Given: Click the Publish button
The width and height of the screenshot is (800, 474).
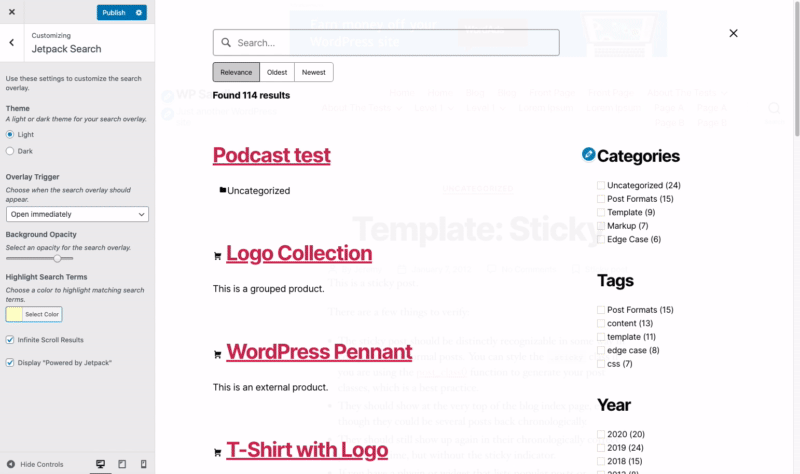Looking at the screenshot, I should tap(114, 12).
